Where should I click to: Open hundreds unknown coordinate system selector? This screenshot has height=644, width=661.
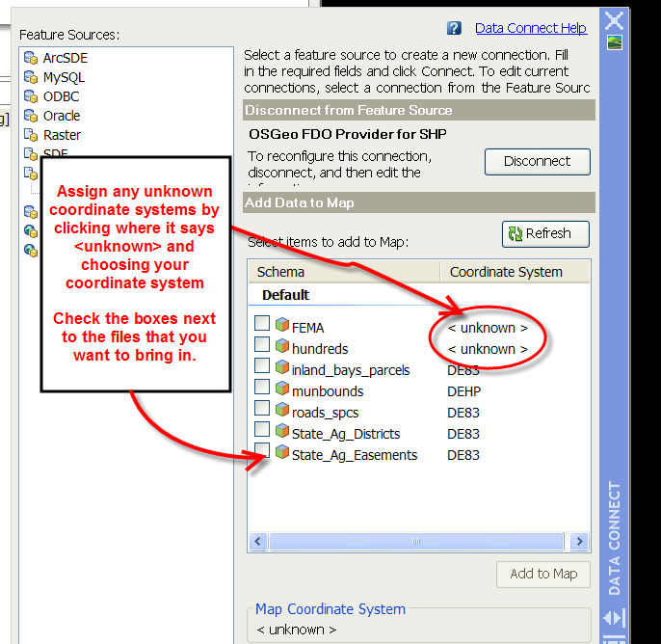[489, 349]
